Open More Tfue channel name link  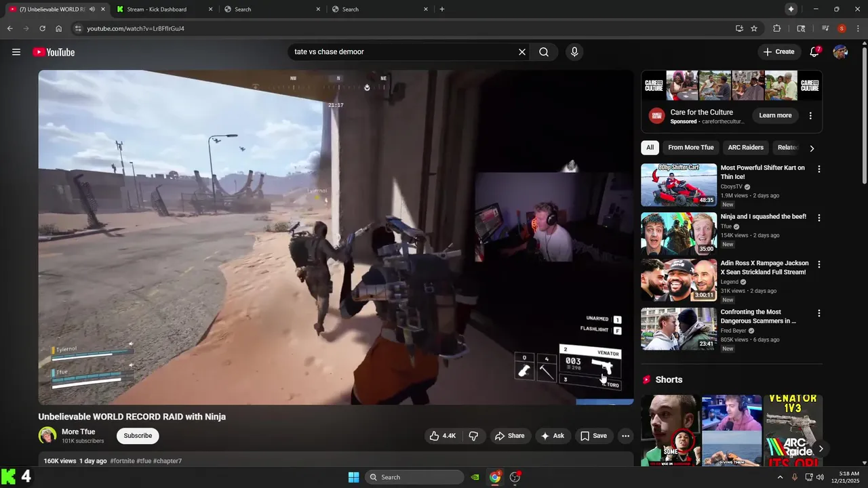[x=78, y=432]
